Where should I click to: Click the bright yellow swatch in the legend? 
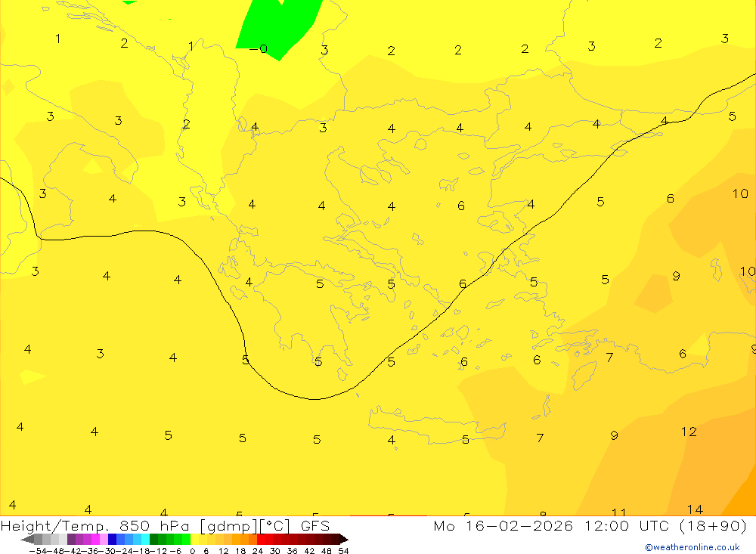tap(194, 540)
